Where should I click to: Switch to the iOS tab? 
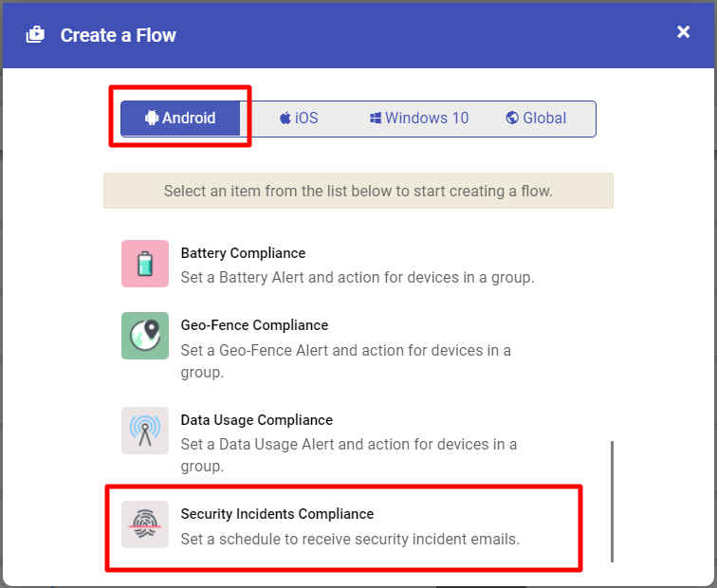299,118
